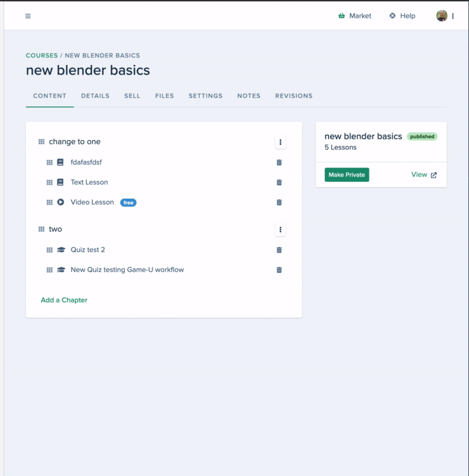469x476 pixels.
Task: Remove Video Lesson using its trash icon
Action: point(279,202)
